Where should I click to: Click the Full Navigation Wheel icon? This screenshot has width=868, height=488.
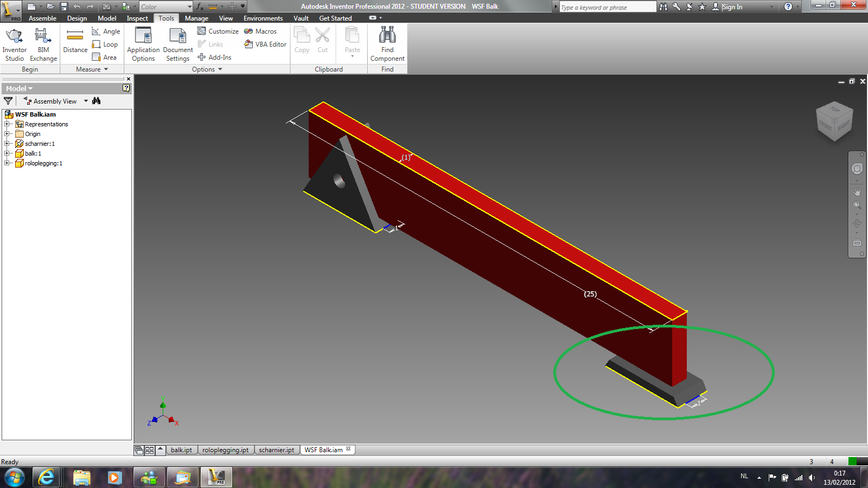pyautogui.click(x=857, y=169)
